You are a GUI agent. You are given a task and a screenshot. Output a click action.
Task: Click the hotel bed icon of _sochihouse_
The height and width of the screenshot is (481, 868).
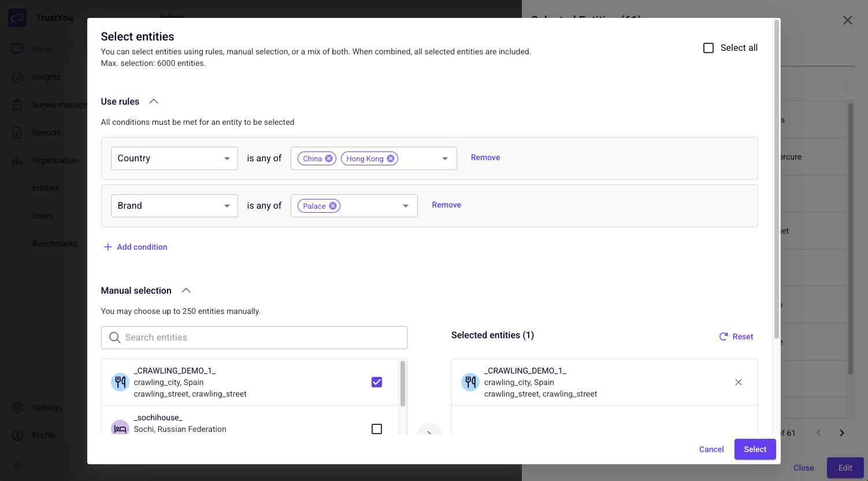point(120,428)
